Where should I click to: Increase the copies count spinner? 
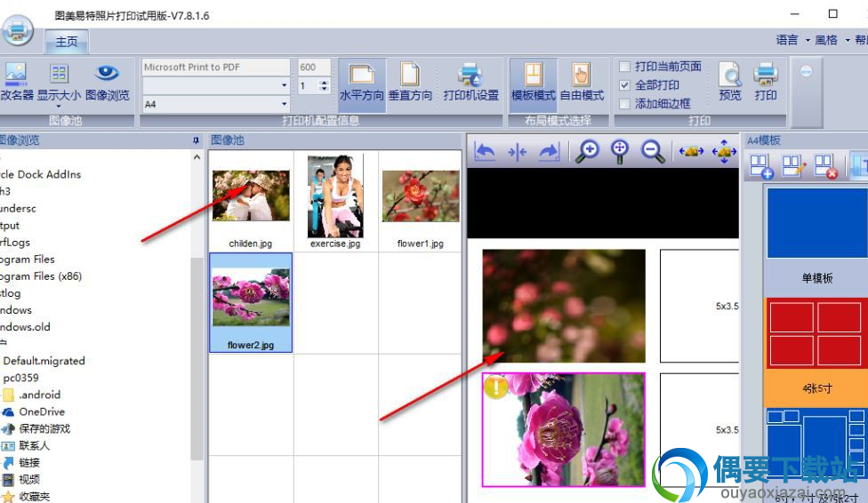[325, 83]
